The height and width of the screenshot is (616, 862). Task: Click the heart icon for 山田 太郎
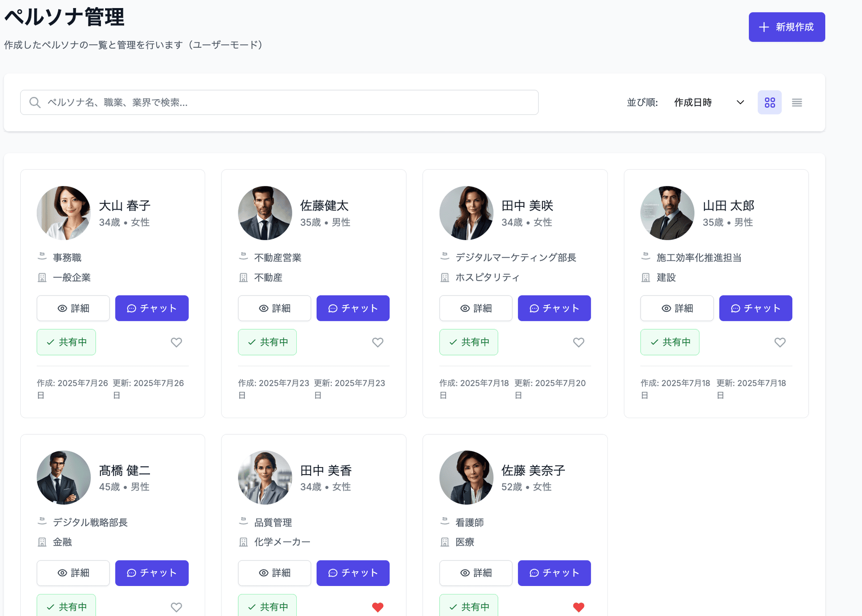point(780,342)
